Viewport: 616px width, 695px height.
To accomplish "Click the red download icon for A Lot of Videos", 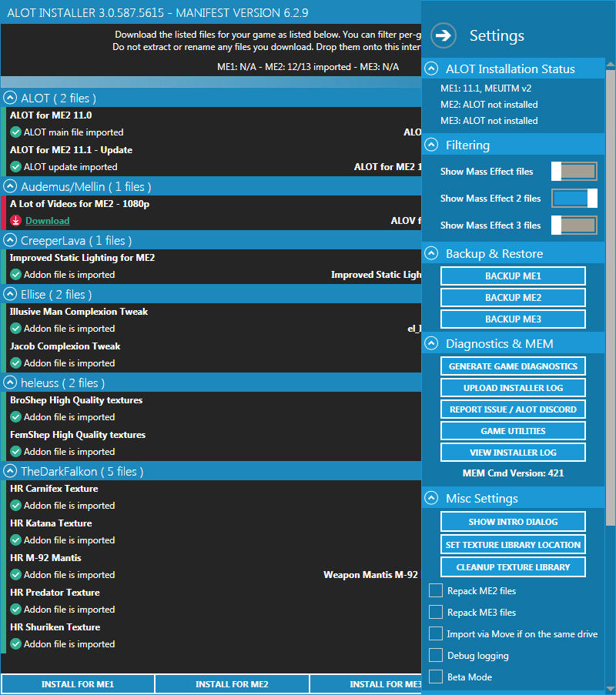I will tap(15, 221).
